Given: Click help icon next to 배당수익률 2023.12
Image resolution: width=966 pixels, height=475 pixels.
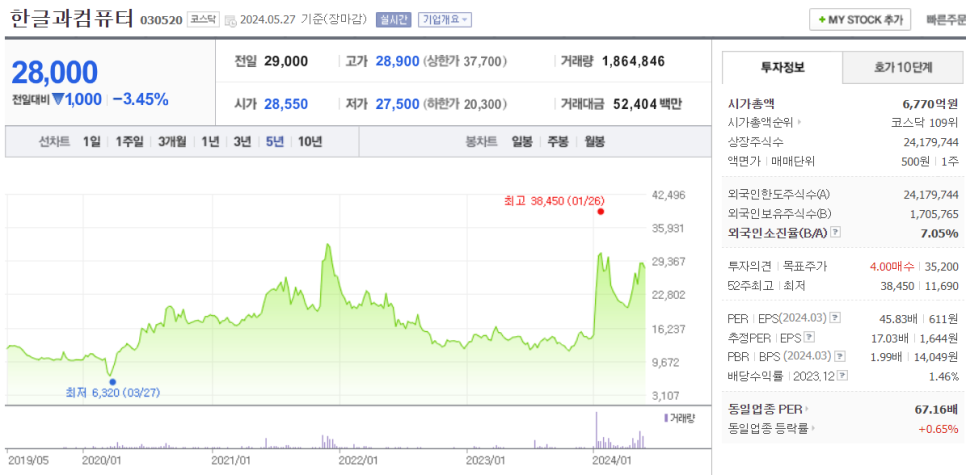Looking at the screenshot, I should point(843,375).
